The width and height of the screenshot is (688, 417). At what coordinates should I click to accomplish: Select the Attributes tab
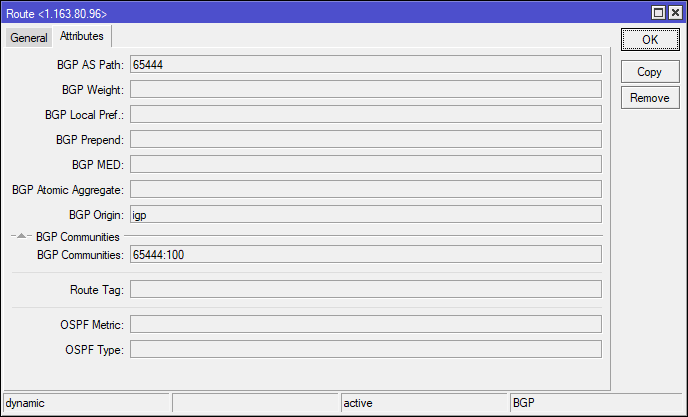click(82, 36)
